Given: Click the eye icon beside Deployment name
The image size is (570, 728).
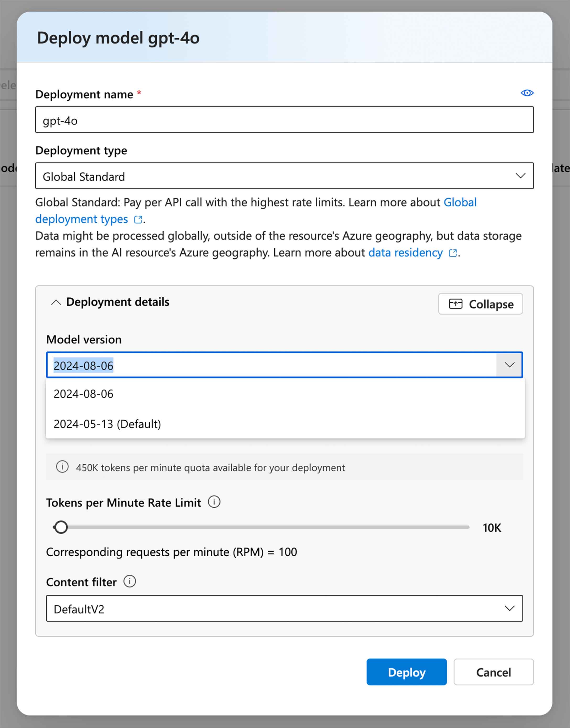Looking at the screenshot, I should click(527, 93).
